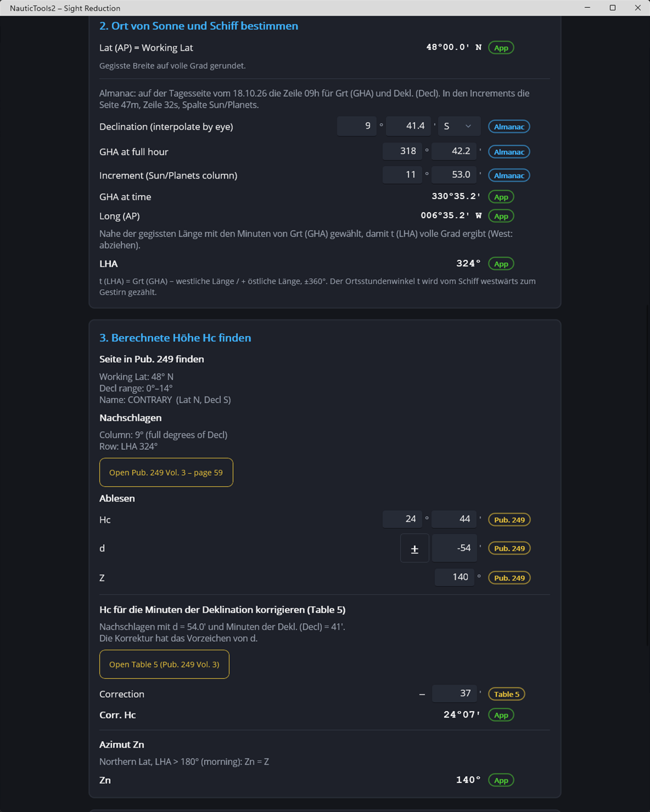Click the Pub. 249 badge beside Hc
This screenshot has width=650, height=812.
[509, 520]
